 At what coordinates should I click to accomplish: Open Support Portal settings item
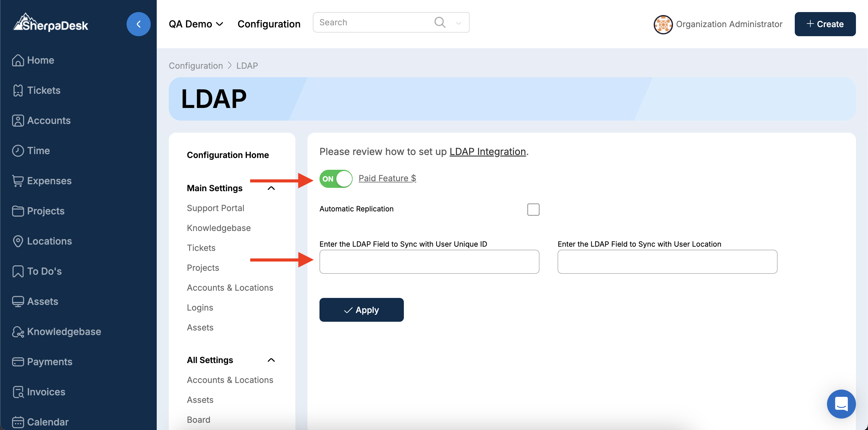point(215,208)
